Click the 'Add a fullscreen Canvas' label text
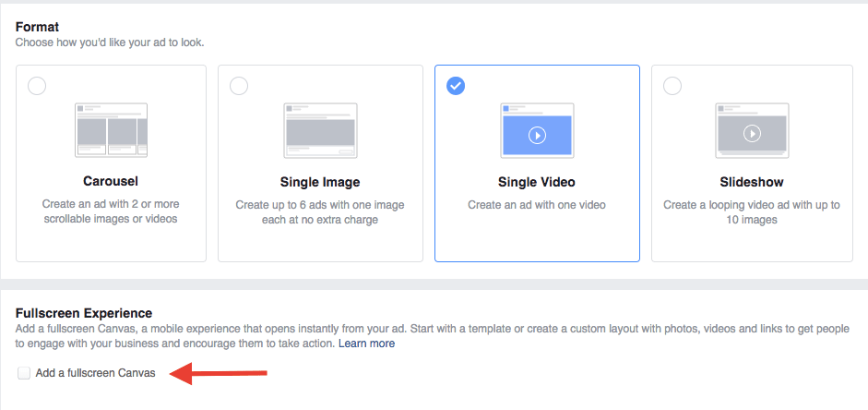The image size is (868, 410). pos(96,373)
